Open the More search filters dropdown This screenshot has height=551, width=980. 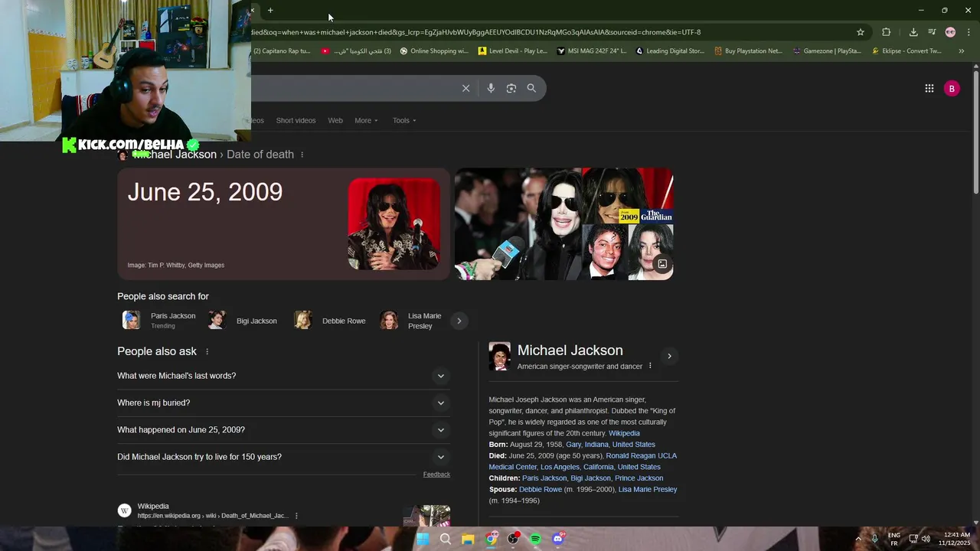click(x=366, y=120)
